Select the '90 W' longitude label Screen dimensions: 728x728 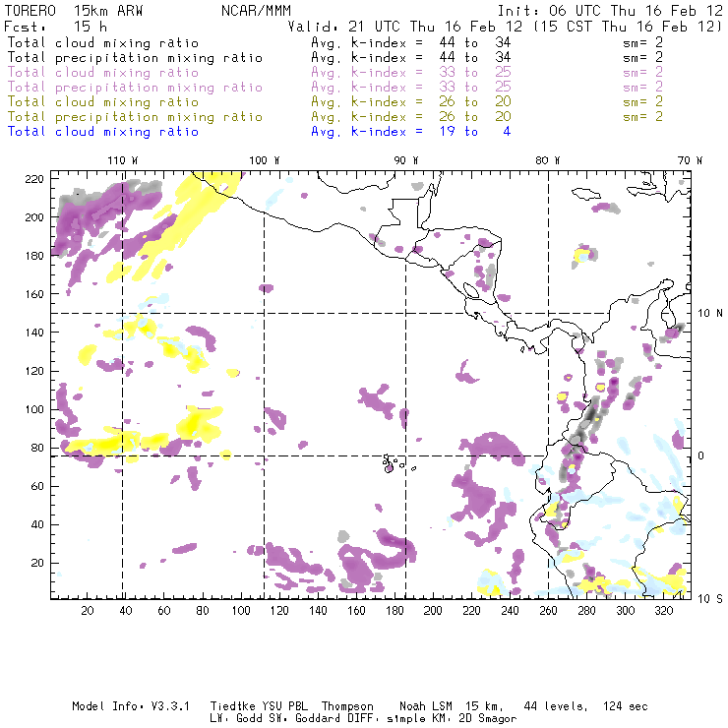[405, 160]
